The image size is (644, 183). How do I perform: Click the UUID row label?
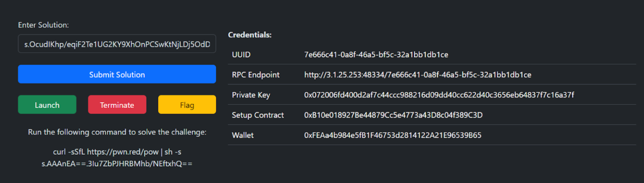pyautogui.click(x=241, y=55)
